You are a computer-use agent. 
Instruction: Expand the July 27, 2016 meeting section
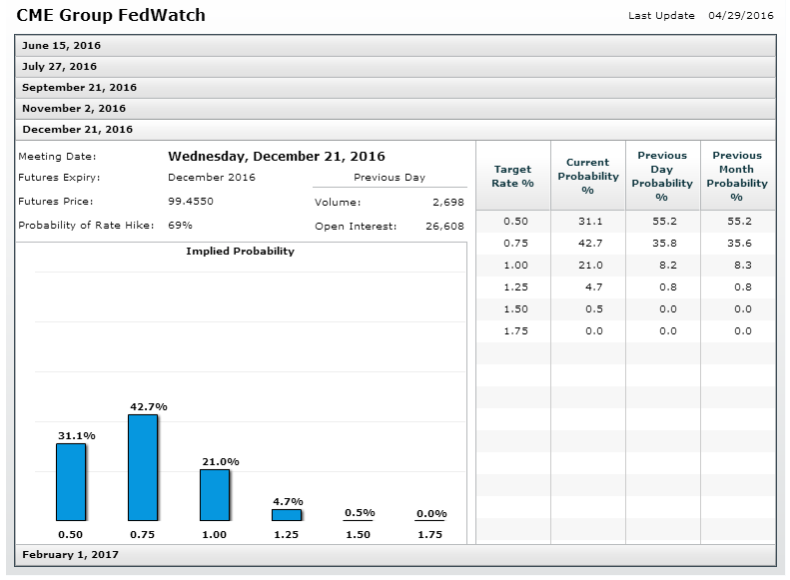click(x=395, y=67)
